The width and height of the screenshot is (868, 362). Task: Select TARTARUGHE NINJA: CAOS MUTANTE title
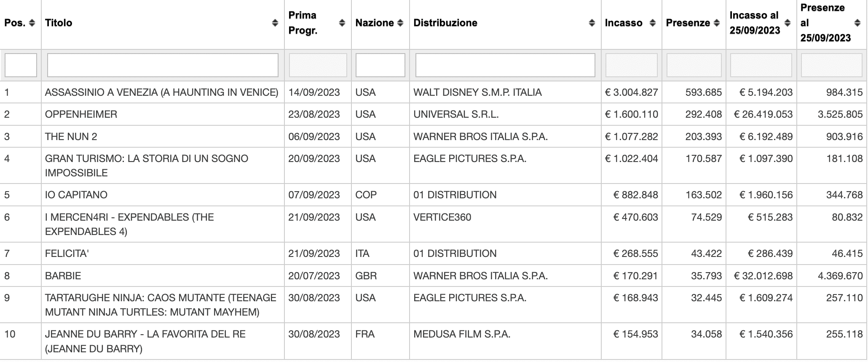pyautogui.click(x=161, y=305)
